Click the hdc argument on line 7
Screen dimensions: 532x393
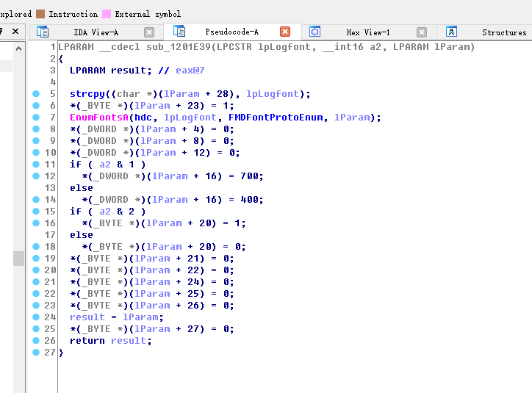(x=143, y=118)
